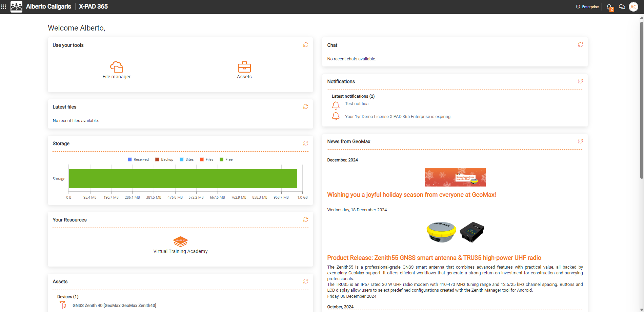The image size is (644, 312).
Task: Refresh the Chat panel
Action: 580,45
